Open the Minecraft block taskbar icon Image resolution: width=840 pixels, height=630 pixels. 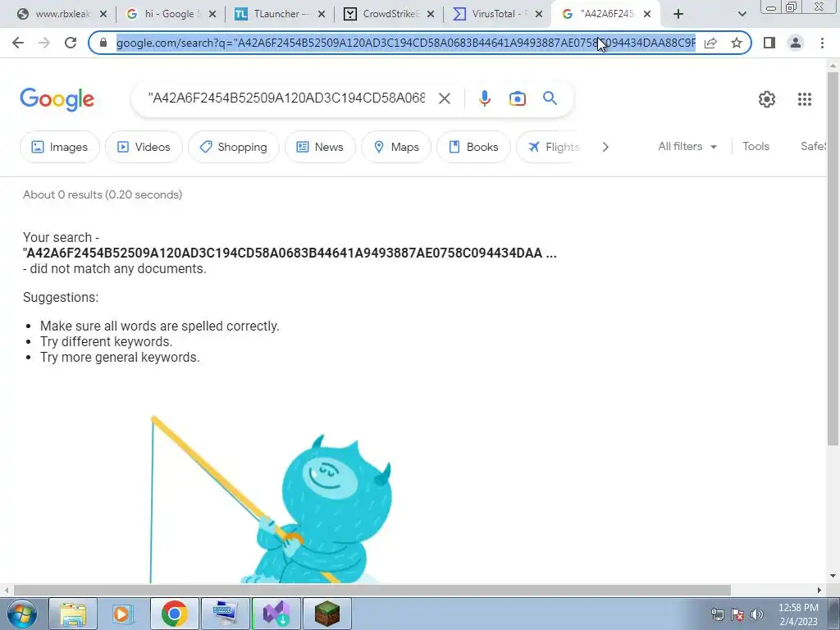326,614
